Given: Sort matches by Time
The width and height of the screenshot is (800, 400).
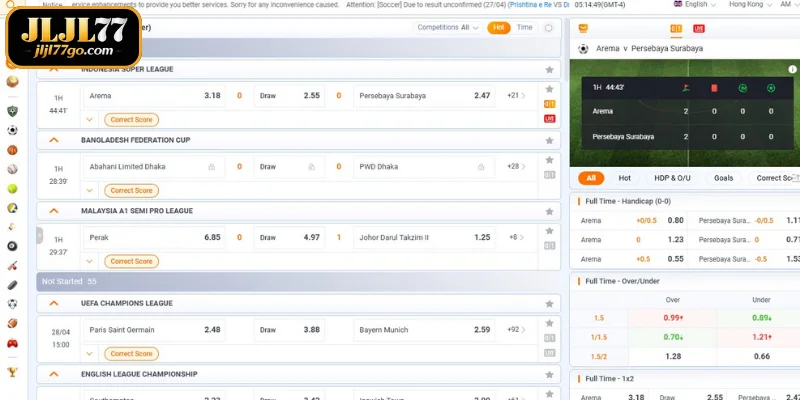Looking at the screenshot, I should click(524, 28).
